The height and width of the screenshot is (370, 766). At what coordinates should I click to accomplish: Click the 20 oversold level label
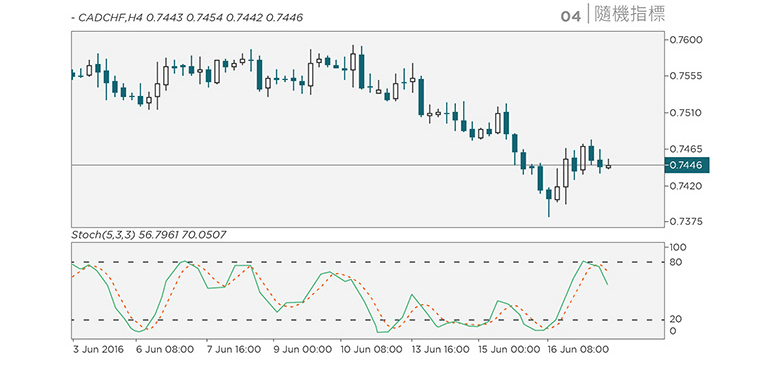(677, 319)
